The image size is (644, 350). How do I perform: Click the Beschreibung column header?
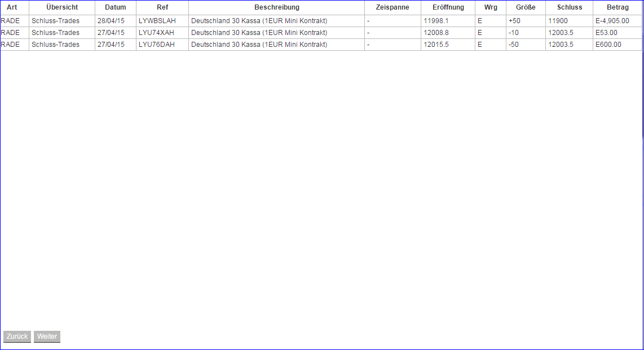(x=276, y=7)
